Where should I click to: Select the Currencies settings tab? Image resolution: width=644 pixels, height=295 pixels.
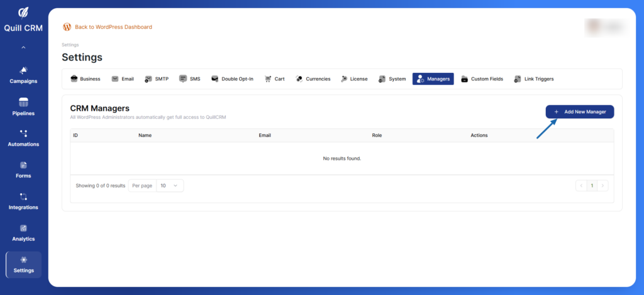click(313, 79)
